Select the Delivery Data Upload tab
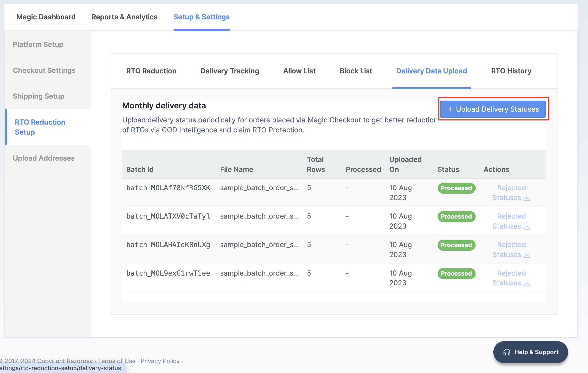 pyautogui.click(x=432, y=71)
